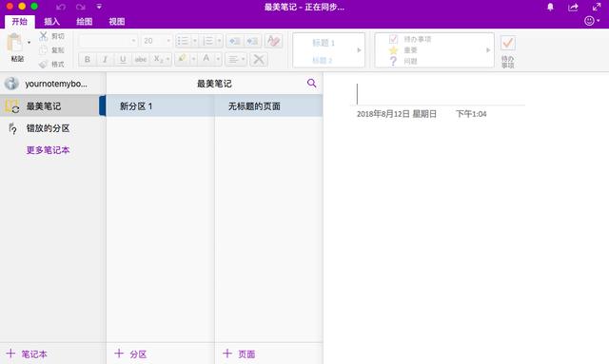
Task: Click the Copy (复制) icon
Action: tap(44, 50)
